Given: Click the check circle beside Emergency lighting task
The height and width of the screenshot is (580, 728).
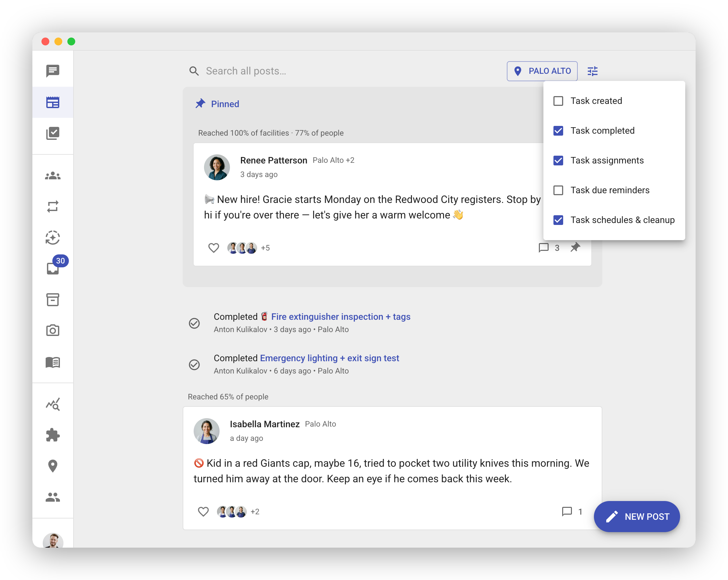Looking at the screenshot, I should (x=194, y=365).
